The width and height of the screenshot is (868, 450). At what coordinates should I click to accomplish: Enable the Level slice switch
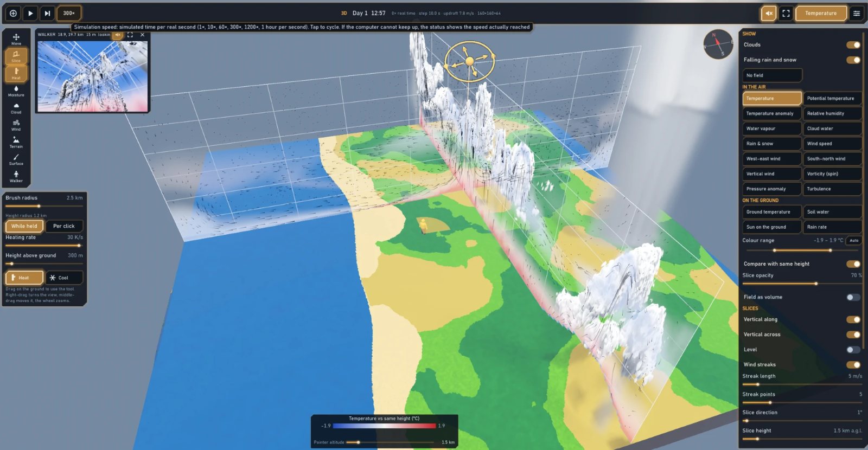tap(853, 350)
